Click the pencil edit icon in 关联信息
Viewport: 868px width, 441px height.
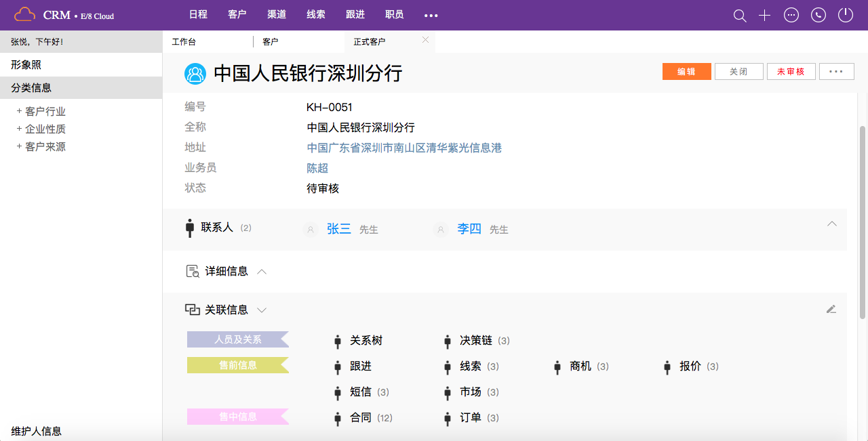[x=831, y=309]
